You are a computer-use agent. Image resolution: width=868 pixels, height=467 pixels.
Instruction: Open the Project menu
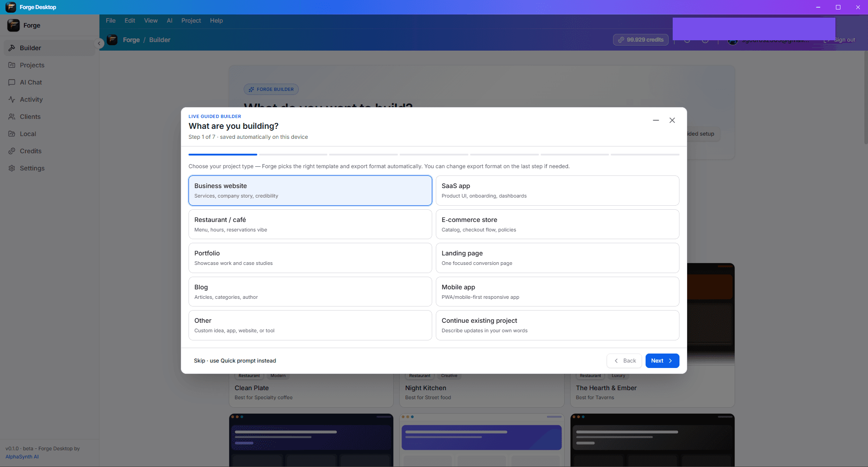tap(191, 21)
